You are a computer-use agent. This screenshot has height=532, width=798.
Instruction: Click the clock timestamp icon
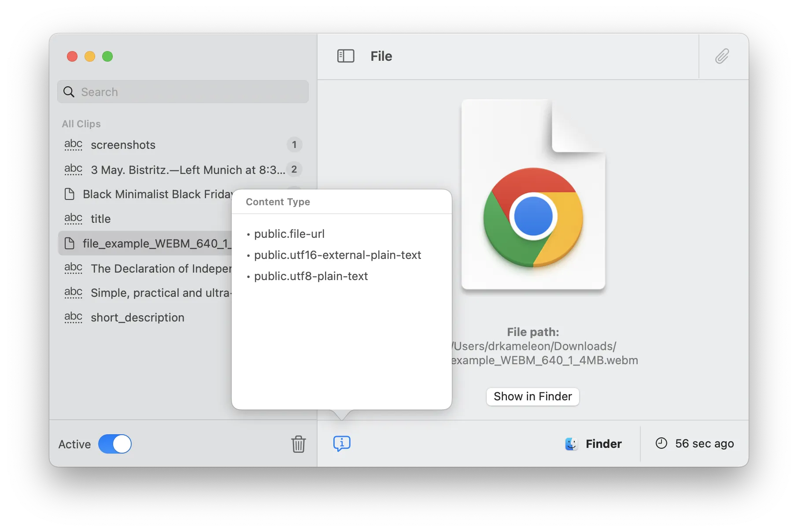pos(661,443)
